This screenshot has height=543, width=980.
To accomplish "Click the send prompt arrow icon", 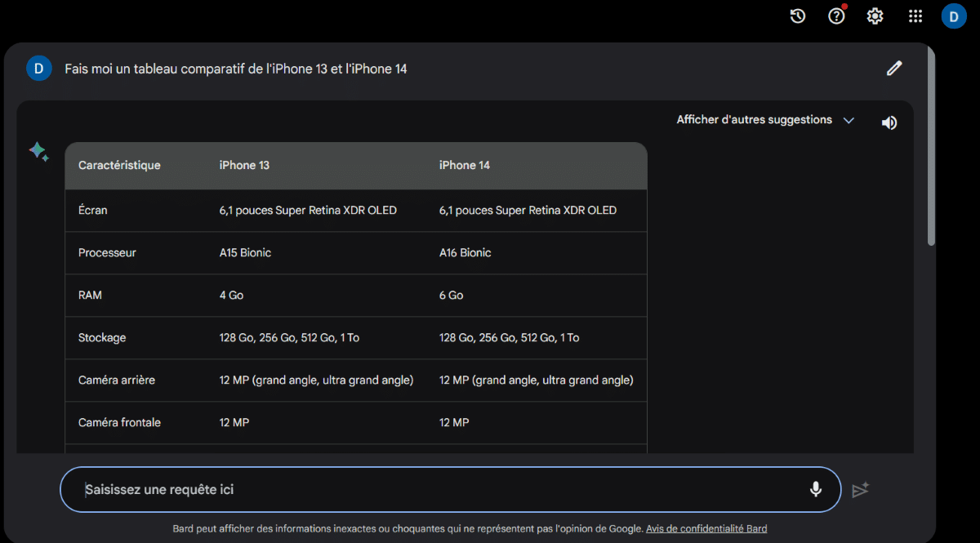I will 860,490.
